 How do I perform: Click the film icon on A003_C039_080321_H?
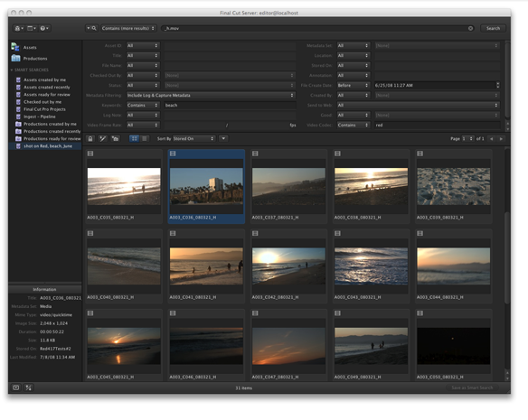coord(420,154)
